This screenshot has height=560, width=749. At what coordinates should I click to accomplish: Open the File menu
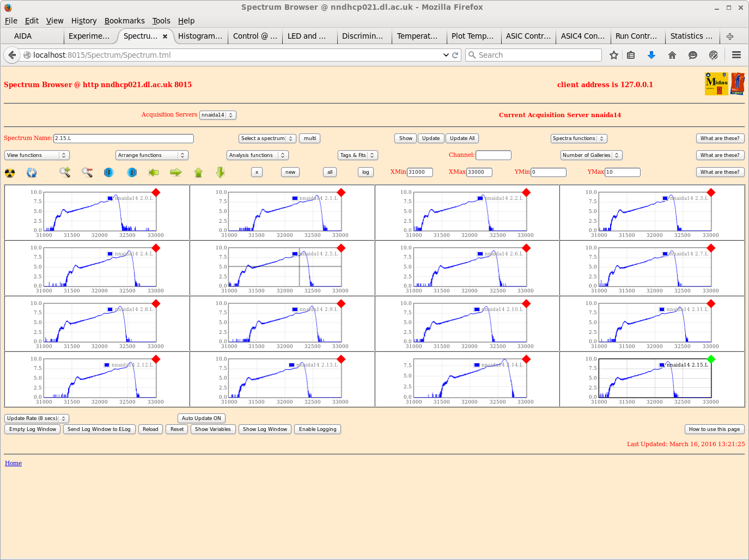[x=11, y=21]
